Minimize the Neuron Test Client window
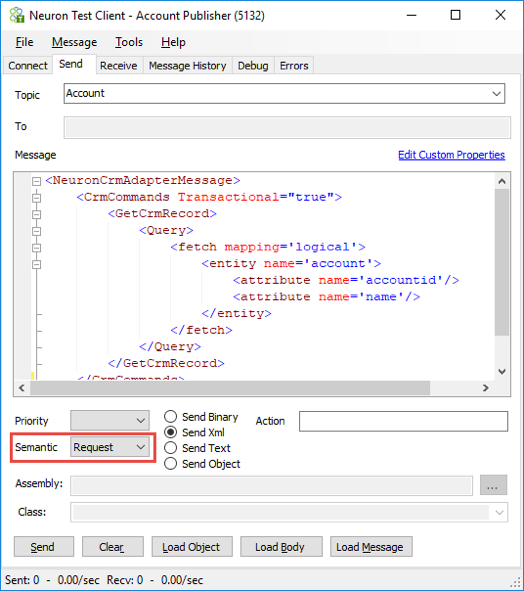This screenshot has width=524, height=591. [x=412, y=15]
